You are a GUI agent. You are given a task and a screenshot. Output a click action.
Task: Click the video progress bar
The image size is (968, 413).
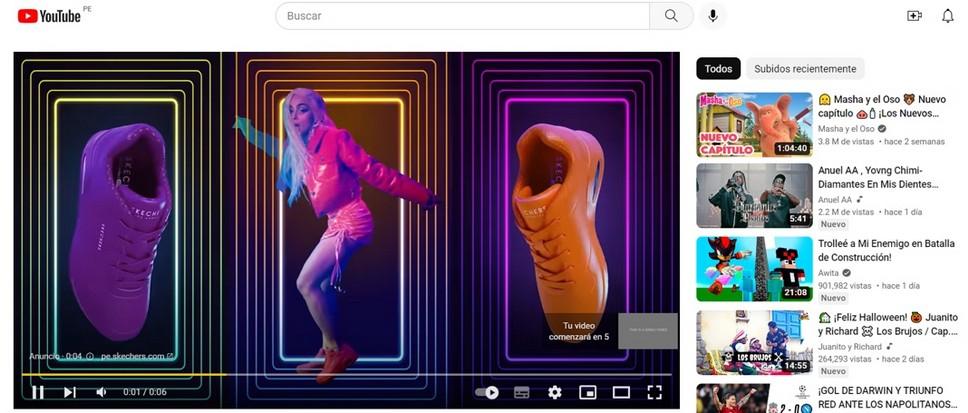click(x=346, y=374)
